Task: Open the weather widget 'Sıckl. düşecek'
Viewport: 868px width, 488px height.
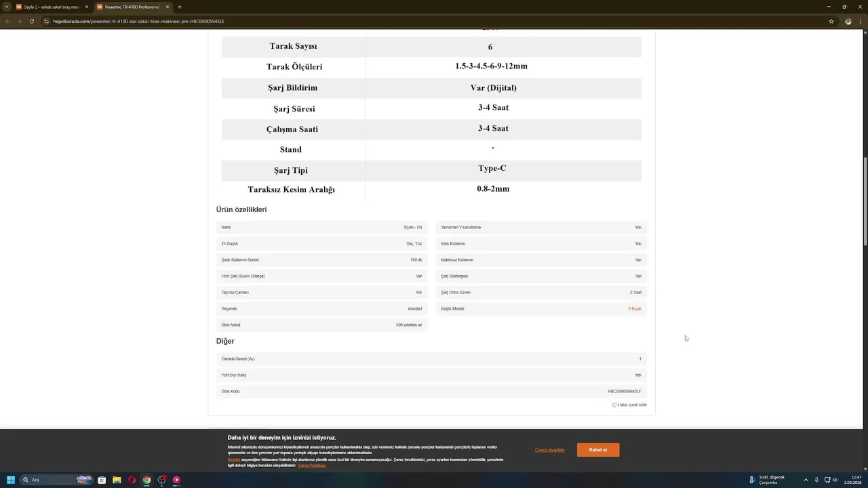Action: [766, 480]
